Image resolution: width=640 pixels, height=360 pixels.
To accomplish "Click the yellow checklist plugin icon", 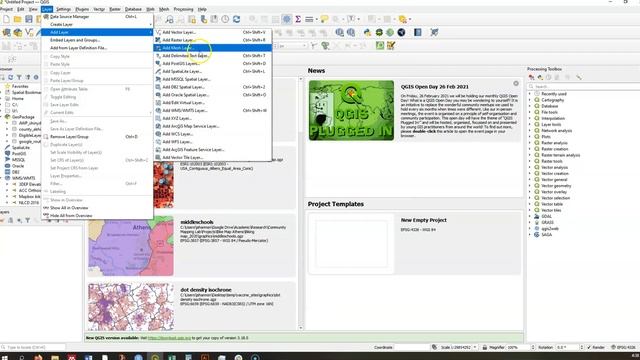I will (x=391, y=45).
